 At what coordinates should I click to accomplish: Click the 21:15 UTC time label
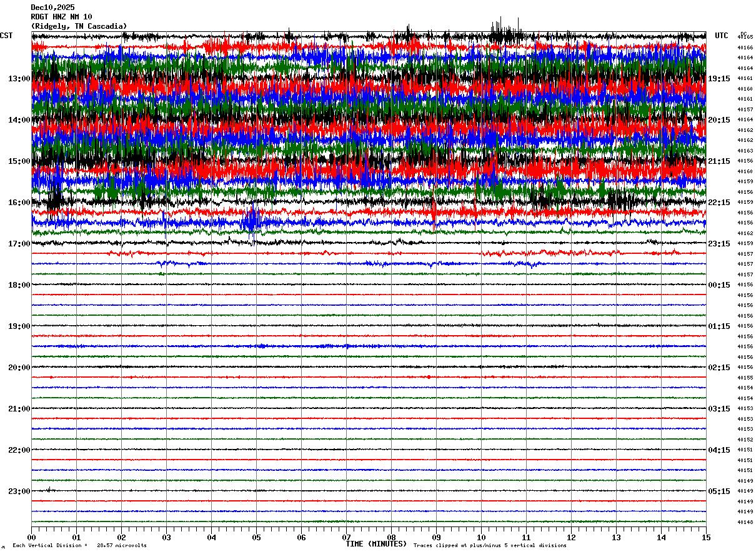pos(719,161)
